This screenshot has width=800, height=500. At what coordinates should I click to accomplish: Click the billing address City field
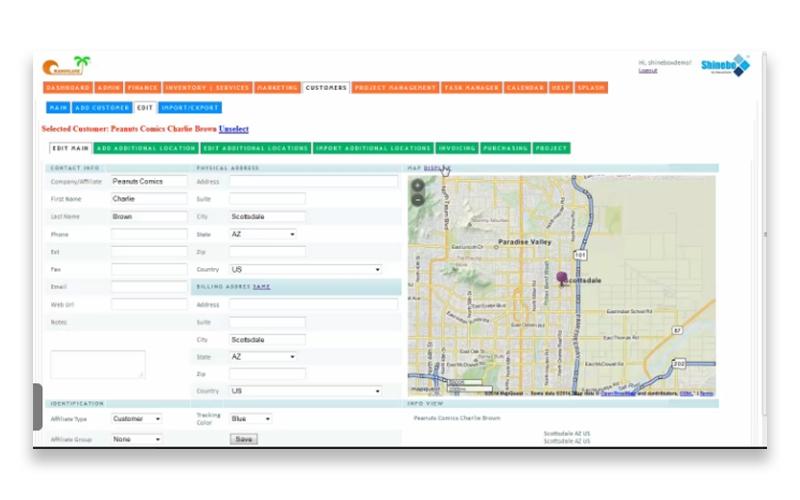click(x=267, y=340)
